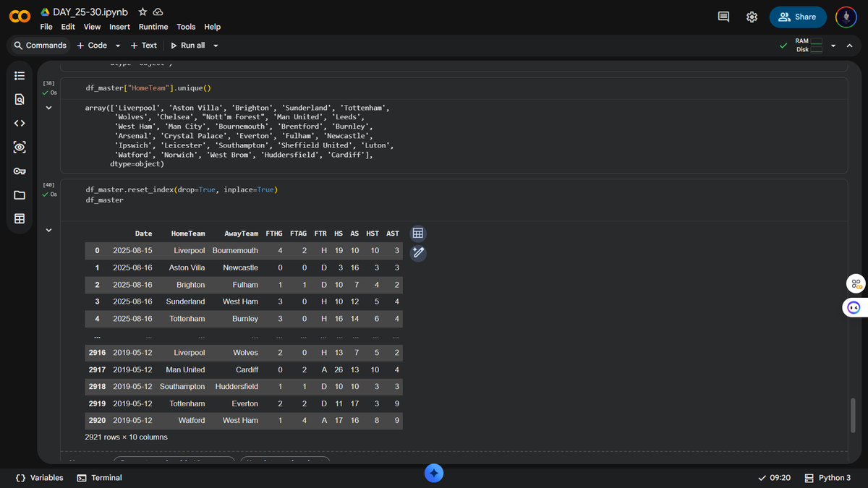Convert dataframe to interactive table icon
Viewport: 868px width, 488px height.
(x=417, y=233)
